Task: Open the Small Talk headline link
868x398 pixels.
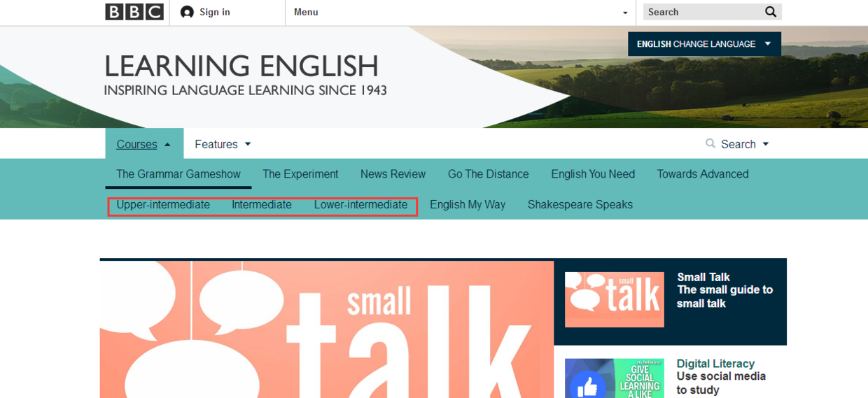Action: [703, 277]
